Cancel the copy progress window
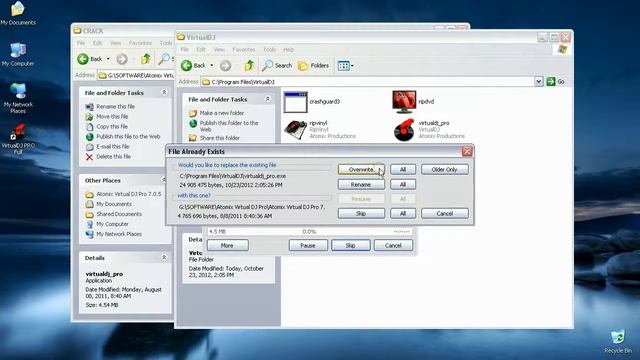 pos(393,245)
